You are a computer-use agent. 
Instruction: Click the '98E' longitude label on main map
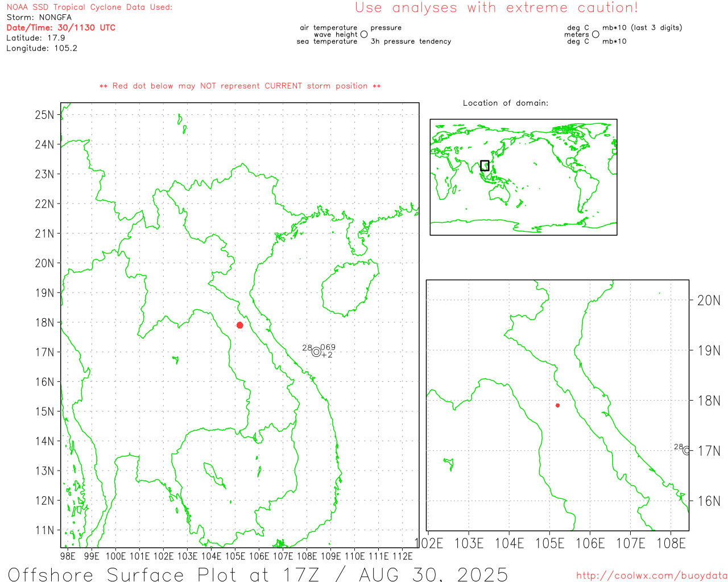pos(68,556)
